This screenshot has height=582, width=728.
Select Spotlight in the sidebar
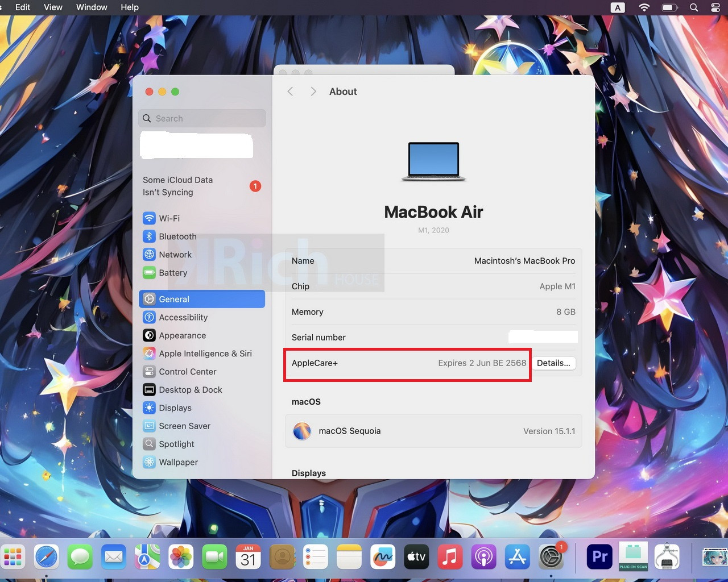tap(202, 444)
